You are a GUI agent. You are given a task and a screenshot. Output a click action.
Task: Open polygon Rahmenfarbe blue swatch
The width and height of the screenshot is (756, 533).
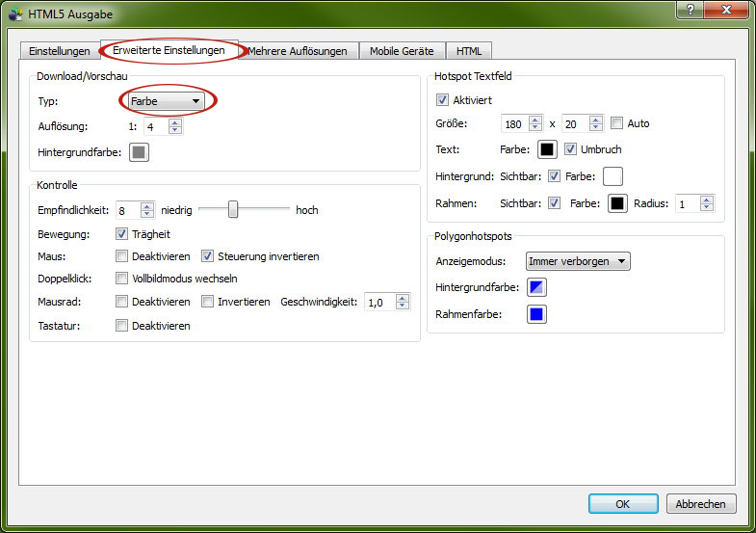(536, 314)
